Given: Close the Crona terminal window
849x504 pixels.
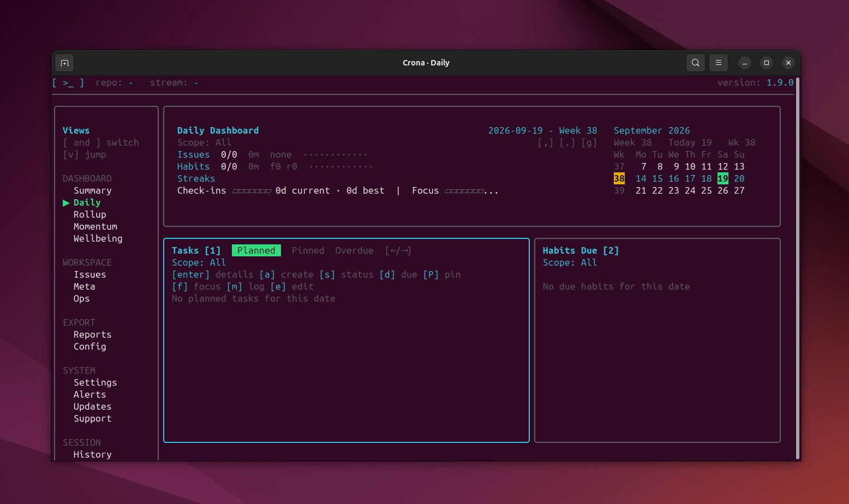Looking at the screenshot, I should click(x=788, y=63).
